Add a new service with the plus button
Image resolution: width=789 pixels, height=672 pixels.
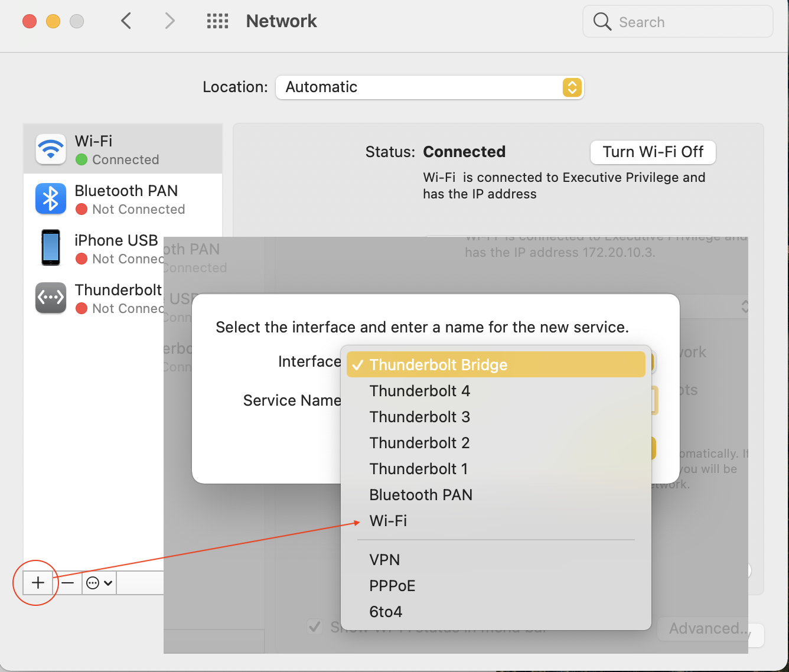(x=38, y=583)
